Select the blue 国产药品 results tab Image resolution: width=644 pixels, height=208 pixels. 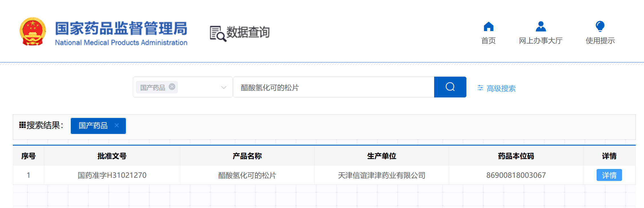click(x=93, y=126)
